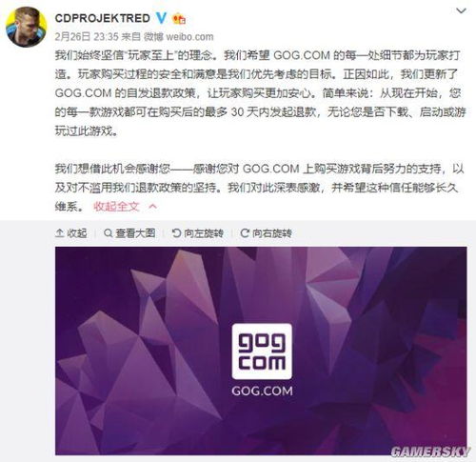Rotate image right with 向右旋转
This screenshot has height=462, width=476.
tap(272, 233)
